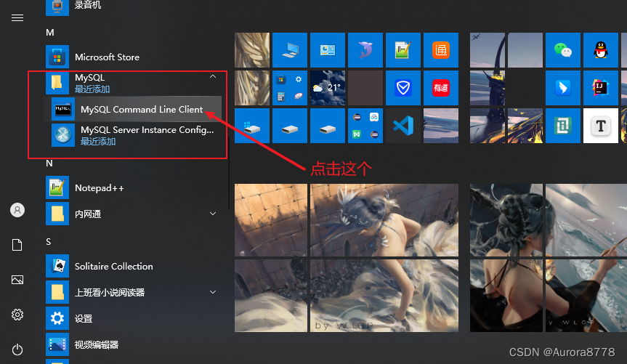Screen dimensions: 627x364
Task: Open the Control Panel tile
Action: point(328,50)
